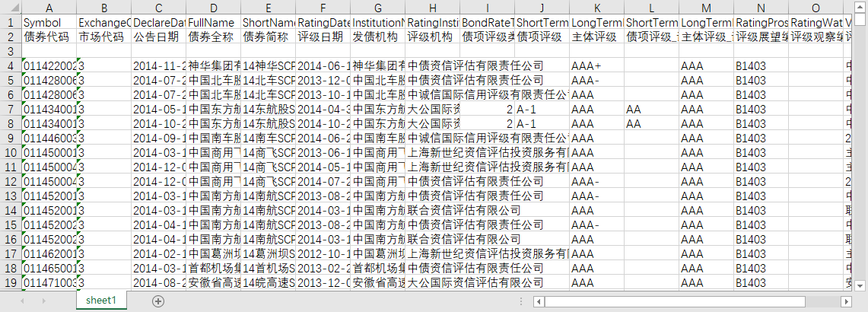Click the "市场代码" cell
The width and height of the screenshot is (868, 312).
[104, 37]
